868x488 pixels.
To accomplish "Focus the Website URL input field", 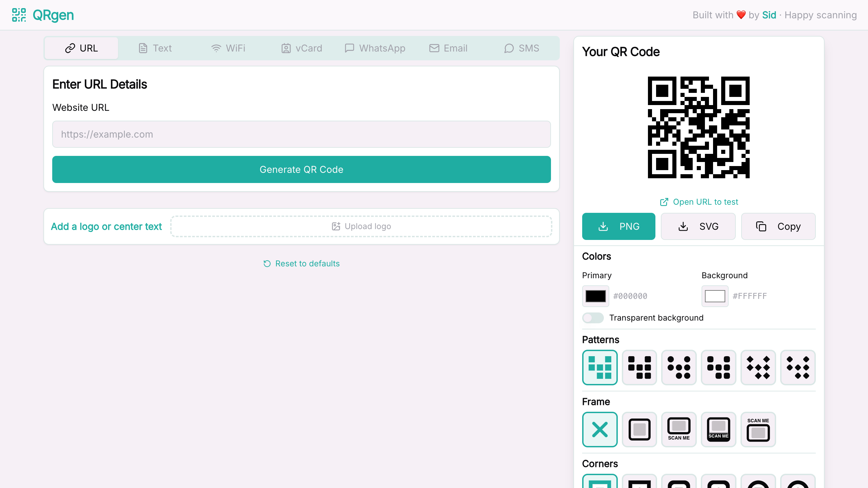I will pos(301,134).
